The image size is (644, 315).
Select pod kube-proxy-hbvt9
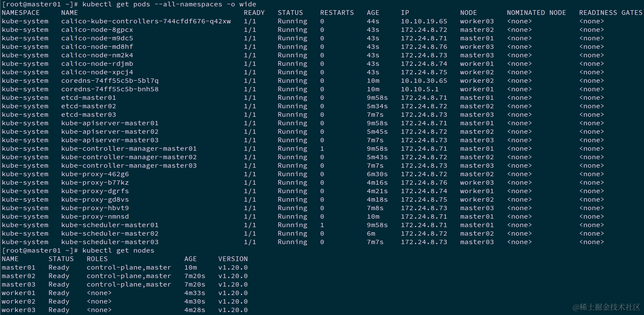[95, 208]
